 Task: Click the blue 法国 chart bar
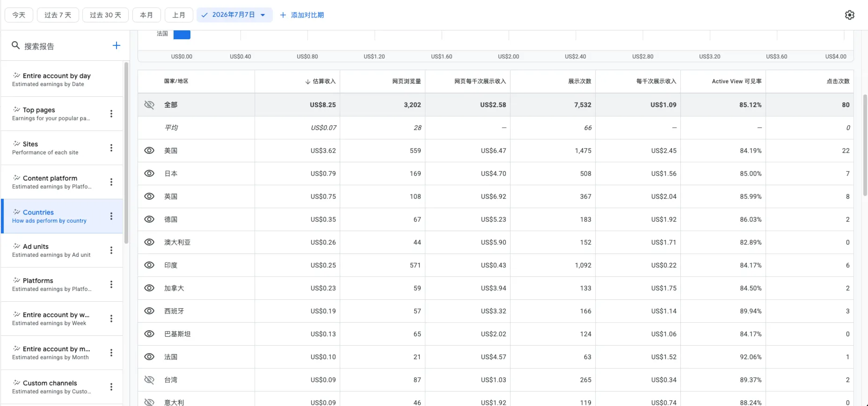point(182,34)
